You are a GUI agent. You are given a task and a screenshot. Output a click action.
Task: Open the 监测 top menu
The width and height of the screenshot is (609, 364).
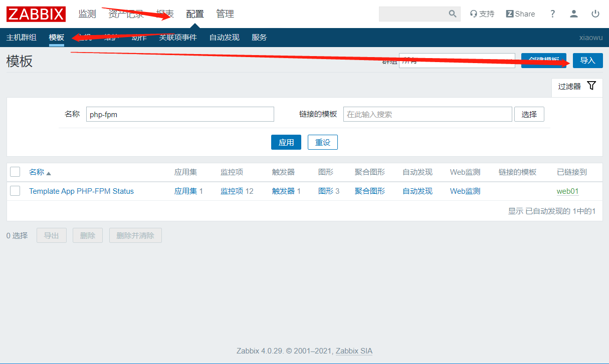87,14
